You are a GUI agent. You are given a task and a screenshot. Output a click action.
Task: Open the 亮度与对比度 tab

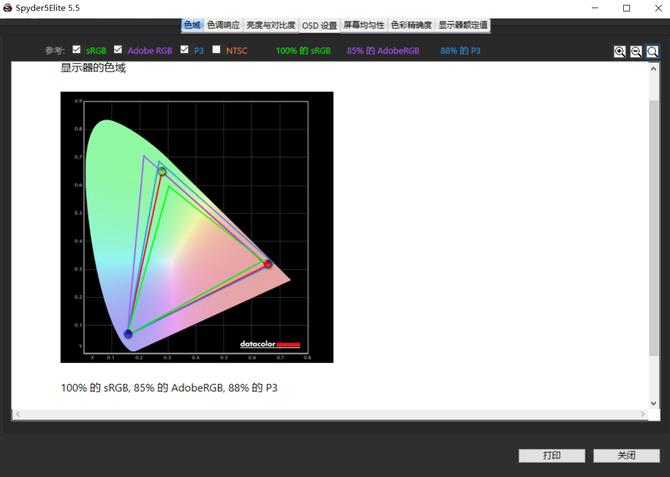pyautogui.click(x=271, y=24)
